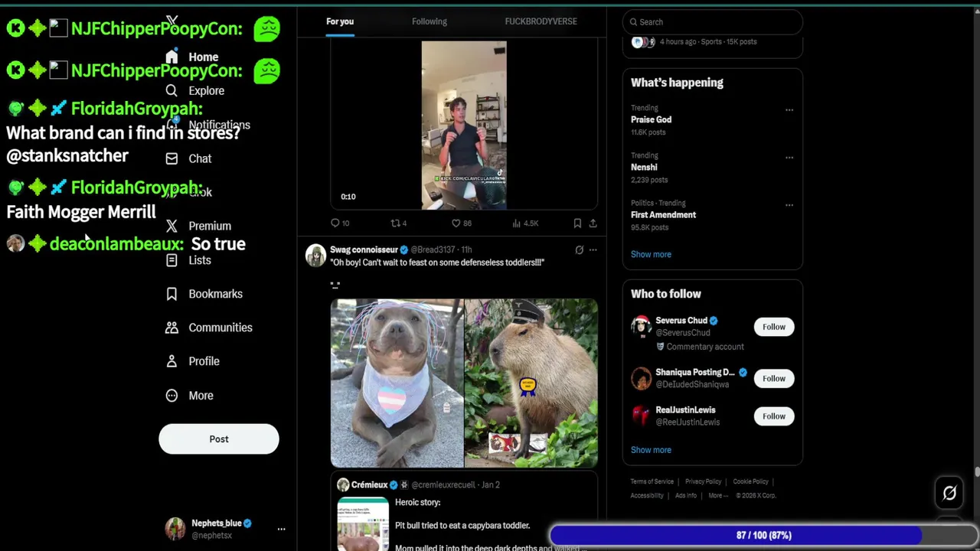Follow RealJustinLewis
Image resolution: width=980 pixels, height=551 pixels.
(x=774, y=416)
